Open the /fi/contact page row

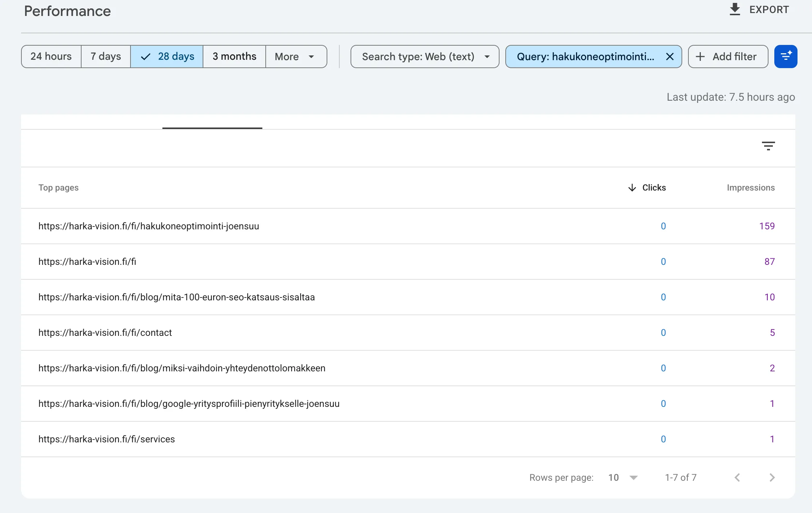tap(408, 333)
